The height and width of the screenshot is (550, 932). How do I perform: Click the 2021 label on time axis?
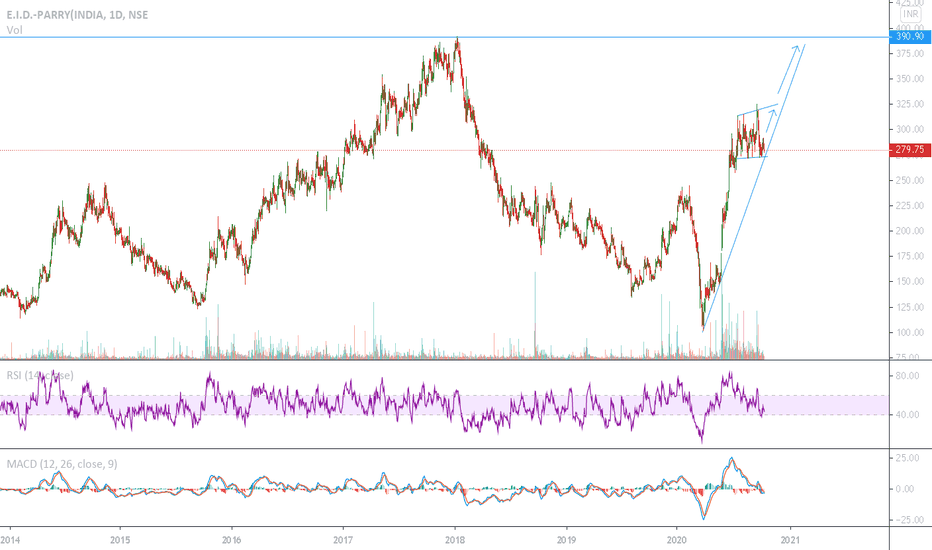click(x=790, y=540)
